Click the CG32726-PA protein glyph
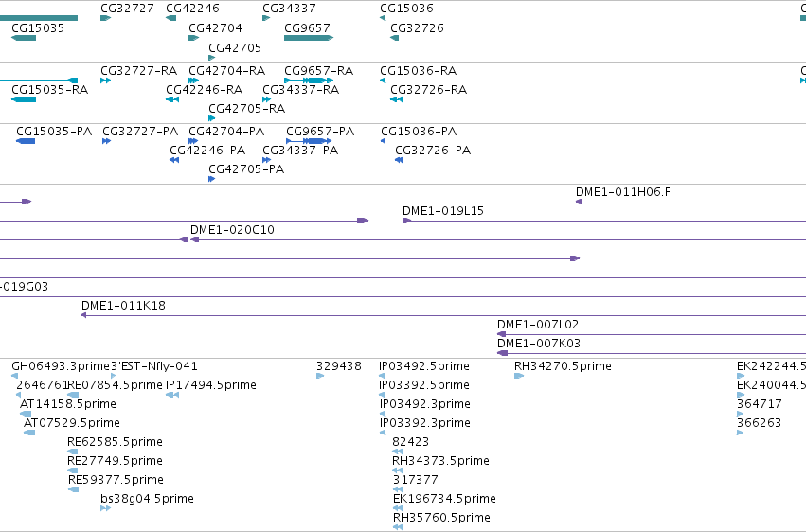Screen dimensions: 806x532 tap(399, 160)
